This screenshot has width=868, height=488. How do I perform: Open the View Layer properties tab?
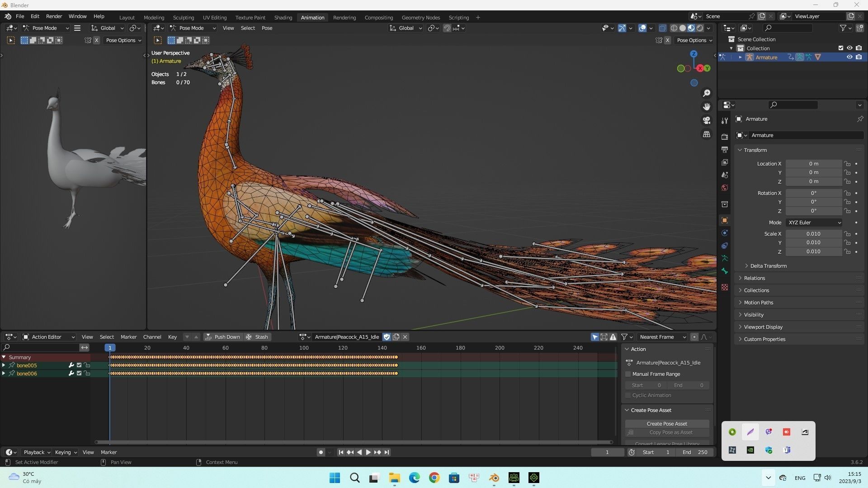click(725, 162)
